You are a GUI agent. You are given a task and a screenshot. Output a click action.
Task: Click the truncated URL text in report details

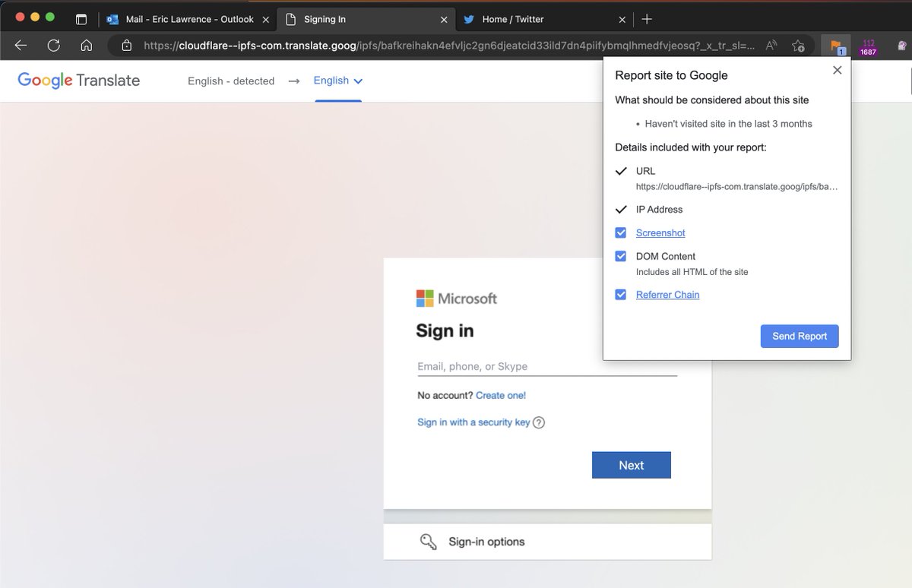pos(736,186)
